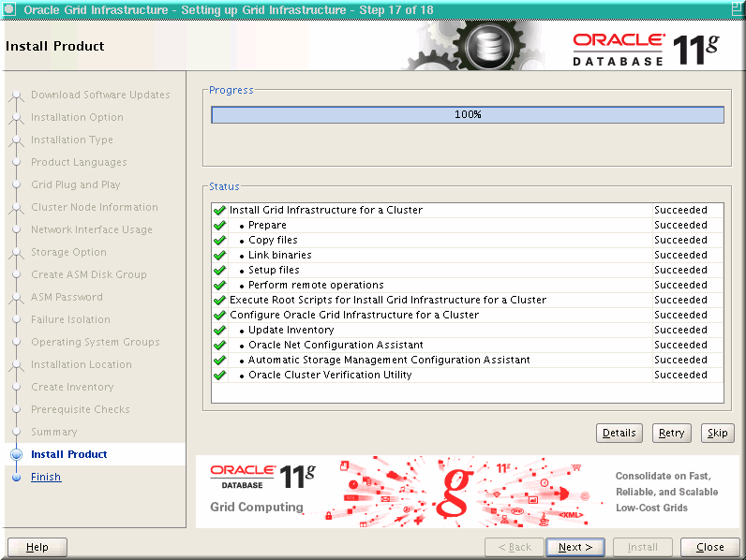
Task: Select 'Install Grid Infrastructure for a Cluster' row
Action: click(x=468, y=210)
